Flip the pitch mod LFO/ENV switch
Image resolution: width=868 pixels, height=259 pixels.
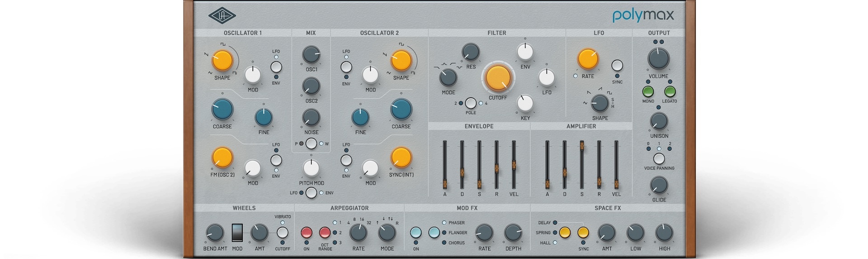pos(311,193)
